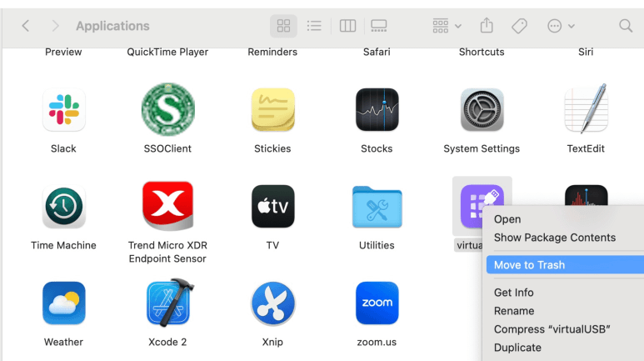Viewport: 644px width, 361px height.
Task: Click the Edit Tags button
Action: (519, 26)
